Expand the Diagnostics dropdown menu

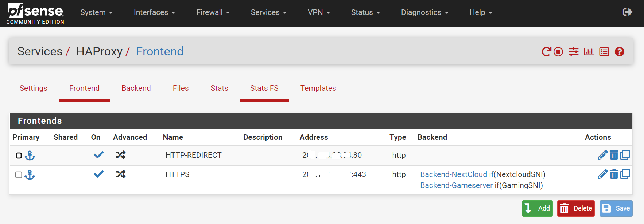coord(425,12)
